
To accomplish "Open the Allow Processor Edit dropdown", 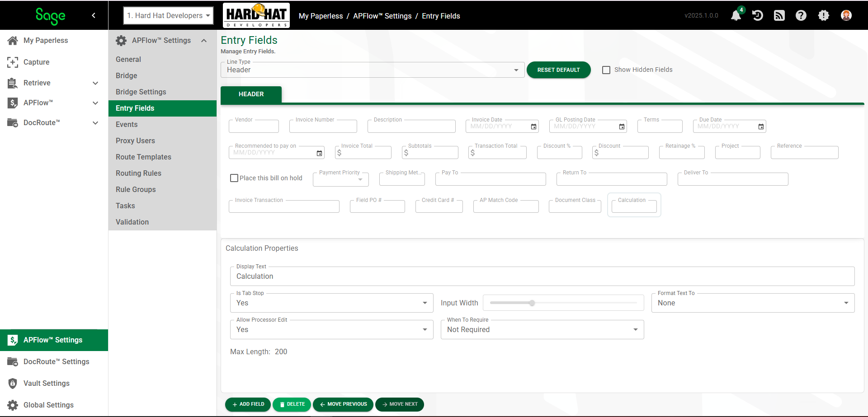I will [x=332, y=329].
